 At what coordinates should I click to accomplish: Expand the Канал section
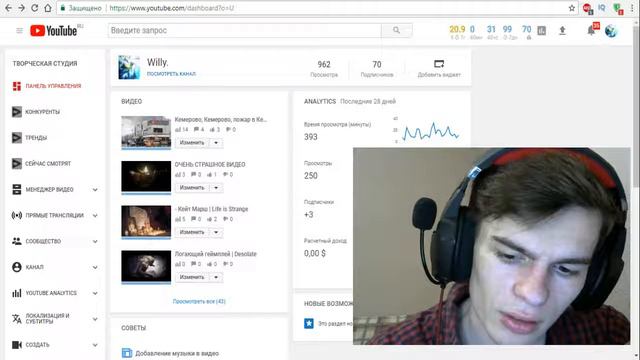click(95, 267)
